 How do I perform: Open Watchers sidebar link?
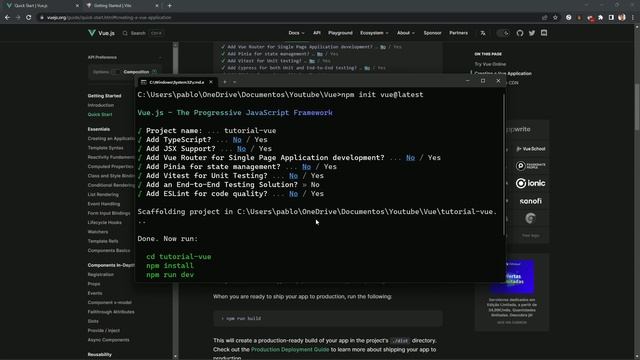pos(98,232)
